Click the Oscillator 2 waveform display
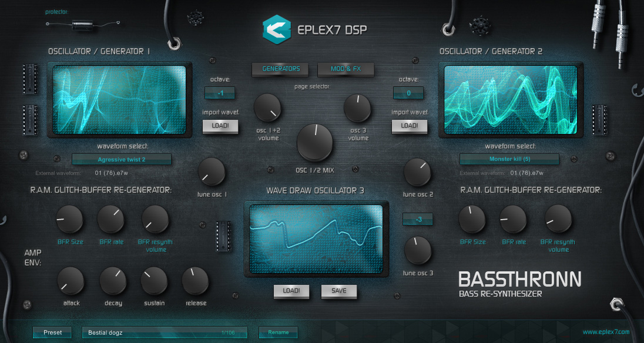Viewport: 644px width, 343px height. pyautogui.click(x=511, y=100)
